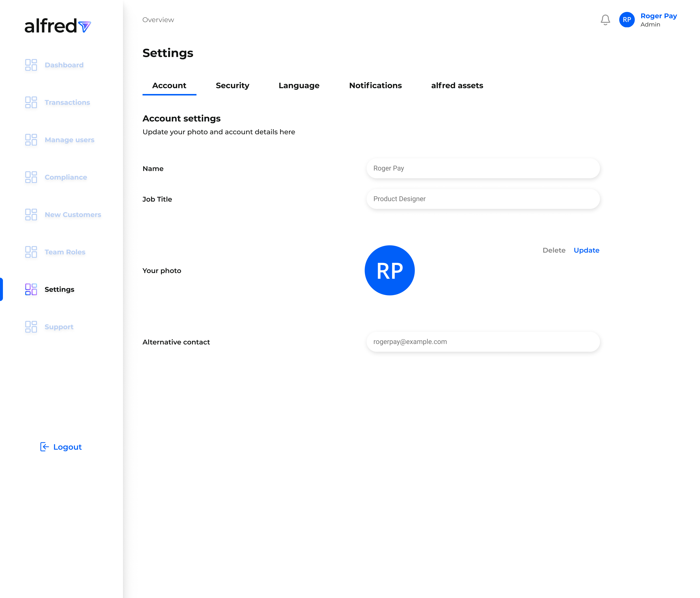
Task: Click the Team Roles sidebar icon
Action: [x=31, y=252]
